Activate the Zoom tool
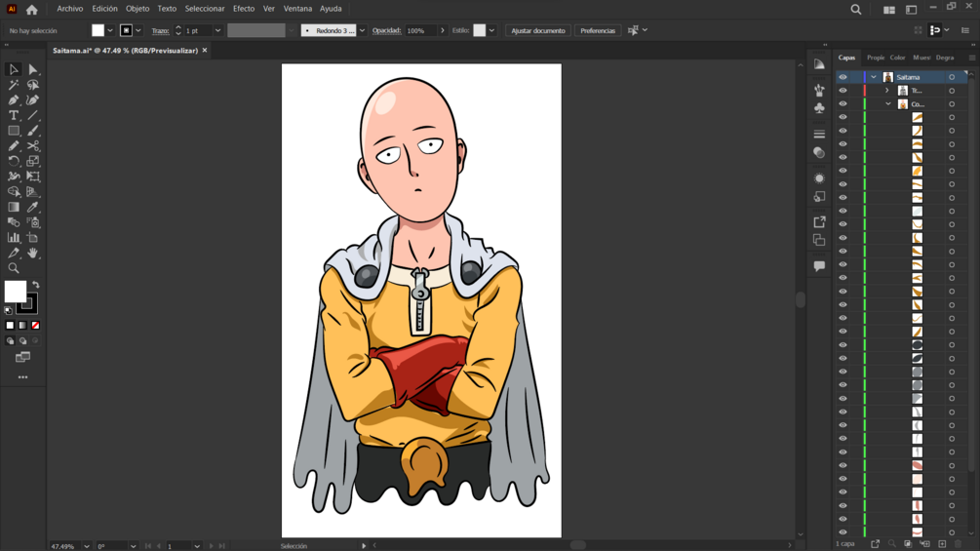The width and height of the screenshot is (980, 551). [x=13, y=268]
